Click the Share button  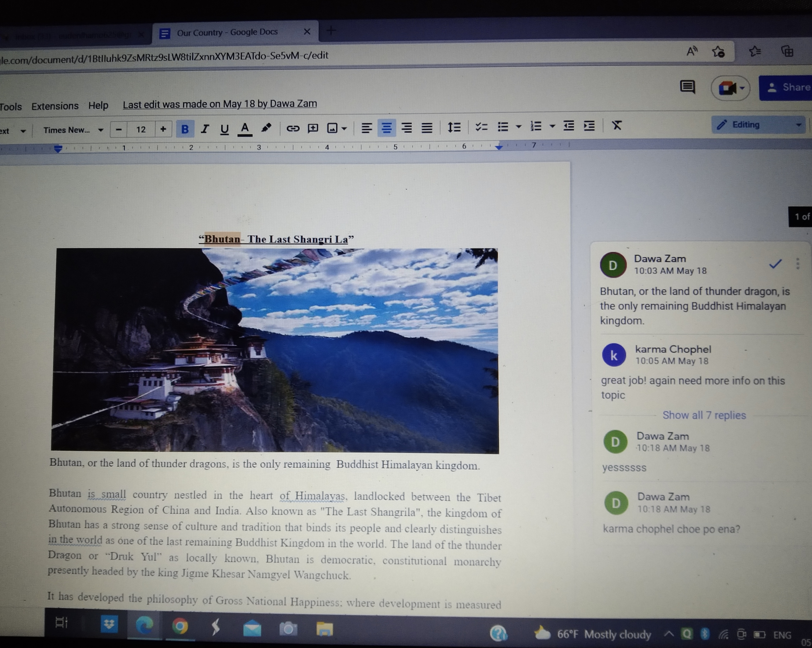click(787, 88)
